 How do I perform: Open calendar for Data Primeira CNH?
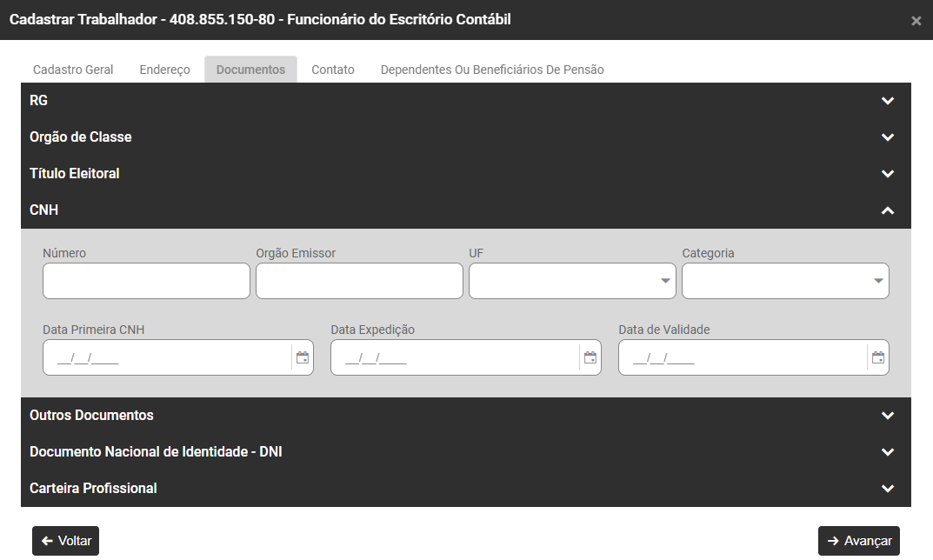point(303,357)
